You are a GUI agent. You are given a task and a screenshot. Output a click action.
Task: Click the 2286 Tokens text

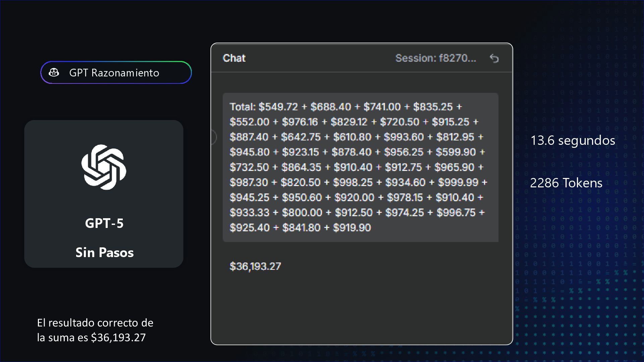pyautogui.click(x=566, y=183)
